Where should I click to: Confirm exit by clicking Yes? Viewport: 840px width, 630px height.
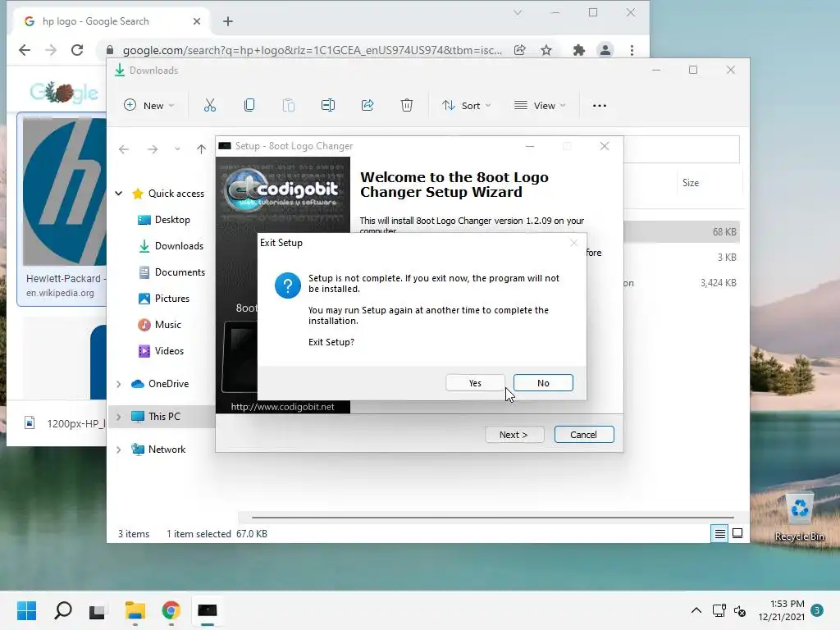(x=475, y=383)
